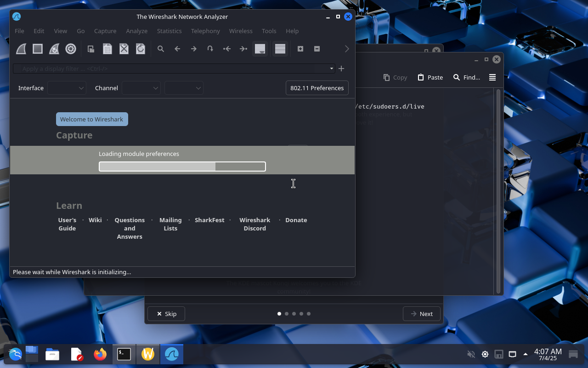Open the View menu
Viewport: 588px width, 368px height.
point(61,31)
